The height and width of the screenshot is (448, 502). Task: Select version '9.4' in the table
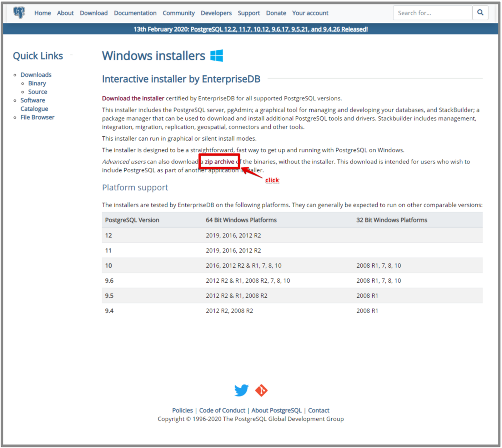point(109,311)
